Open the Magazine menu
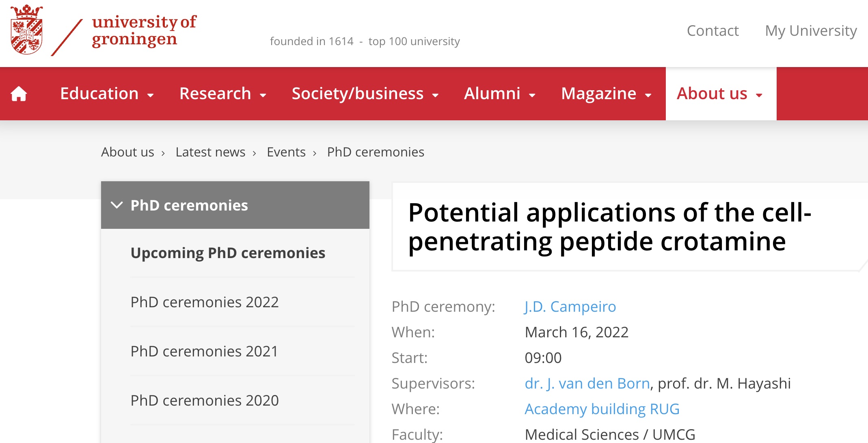This screenshot has width=868, height=443. 606,93
